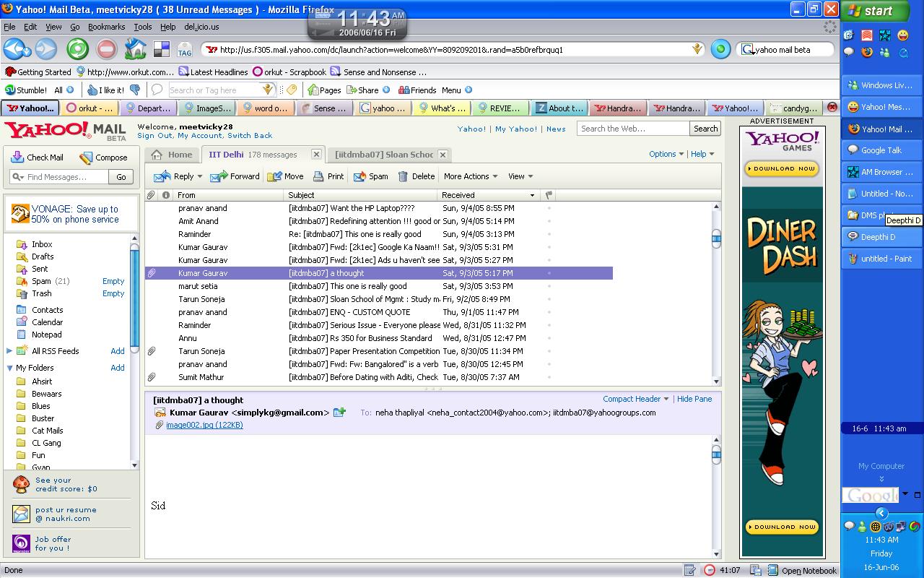Open the Firefox Tools menu

point(143,27)
